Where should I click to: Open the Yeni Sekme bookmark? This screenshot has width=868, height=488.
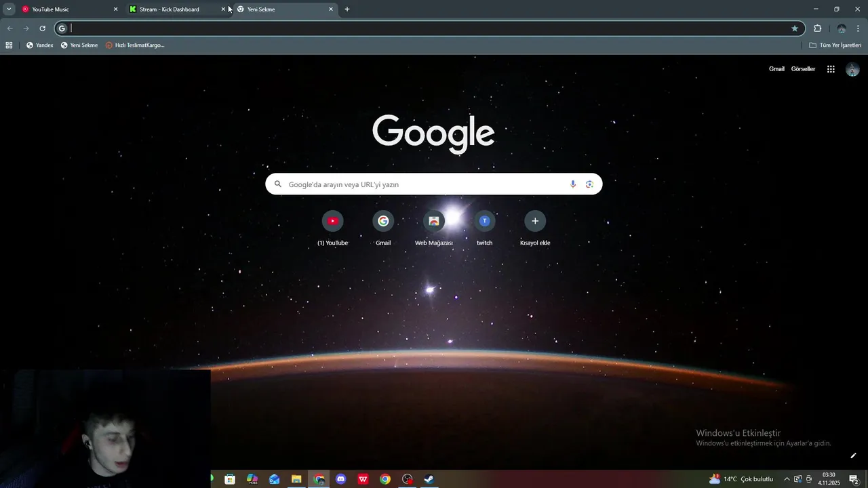pyautogui.click(x=79, y=45)
